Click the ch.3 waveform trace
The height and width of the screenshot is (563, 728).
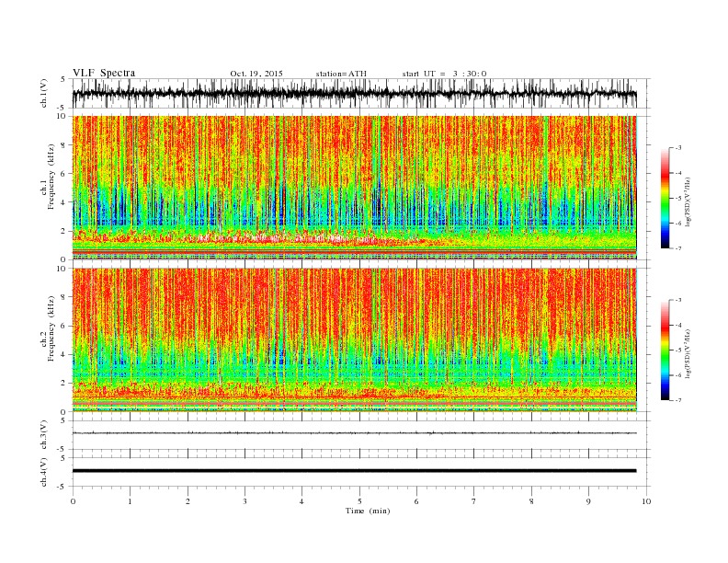[x=354, y=433]
